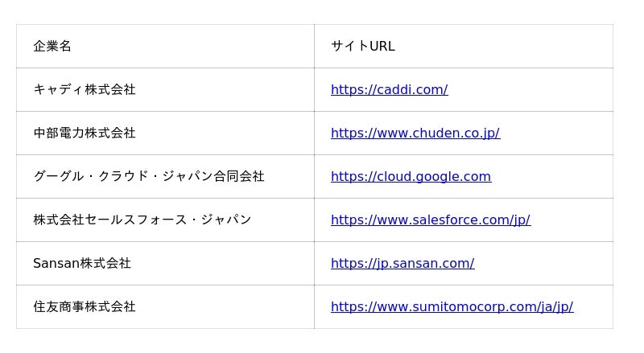The width and height of the screenshot is (644, 353).
Task: Open the https://caddi.com/ link
Action: [x=389, y=90]
